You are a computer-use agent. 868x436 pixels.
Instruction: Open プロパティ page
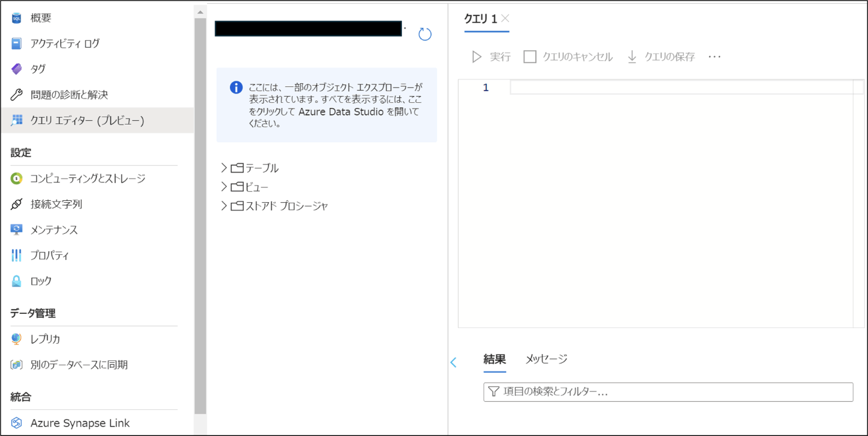pyautogui.click(x=50, y=256)
